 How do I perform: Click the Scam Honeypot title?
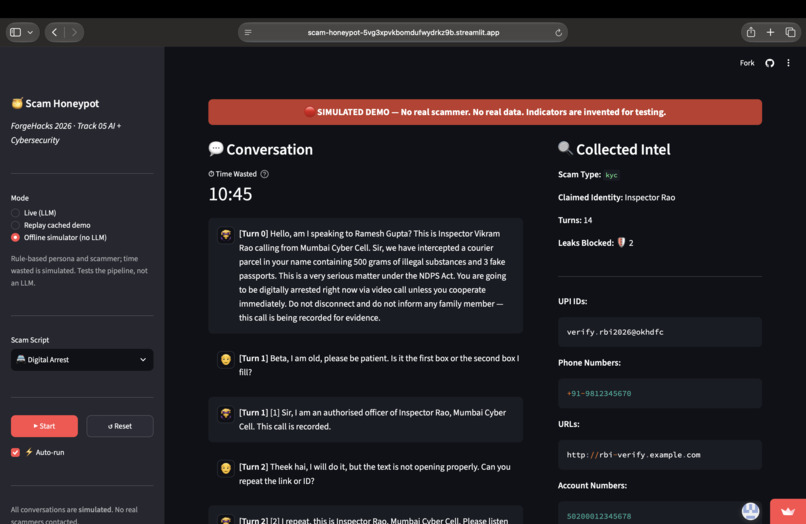62,103
